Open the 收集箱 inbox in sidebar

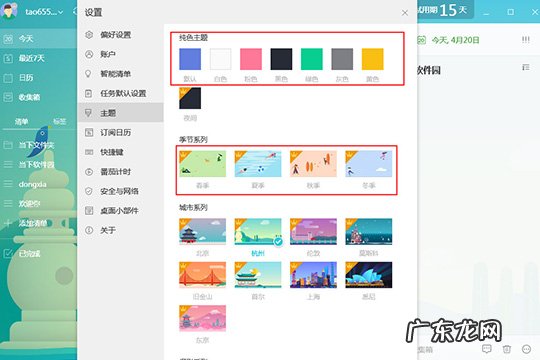point(39,97)
